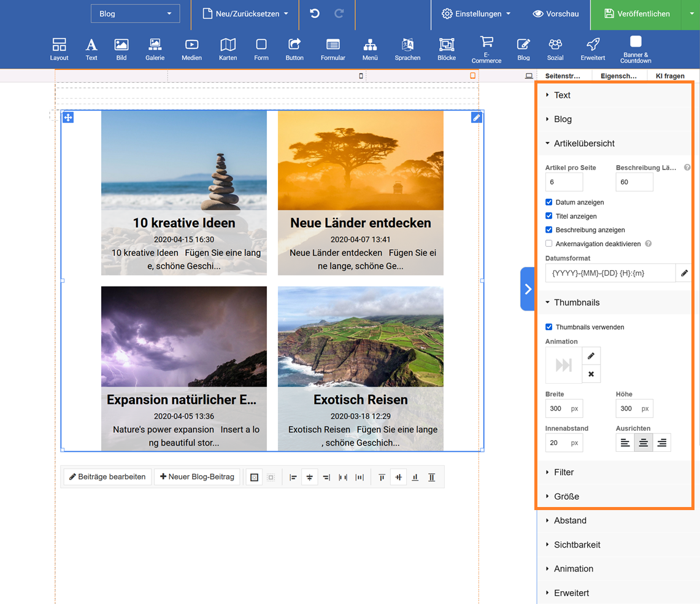Screen dimensions: 700x604
Task: Open the Blog page dropdown
Action: (x=135, y=14)
